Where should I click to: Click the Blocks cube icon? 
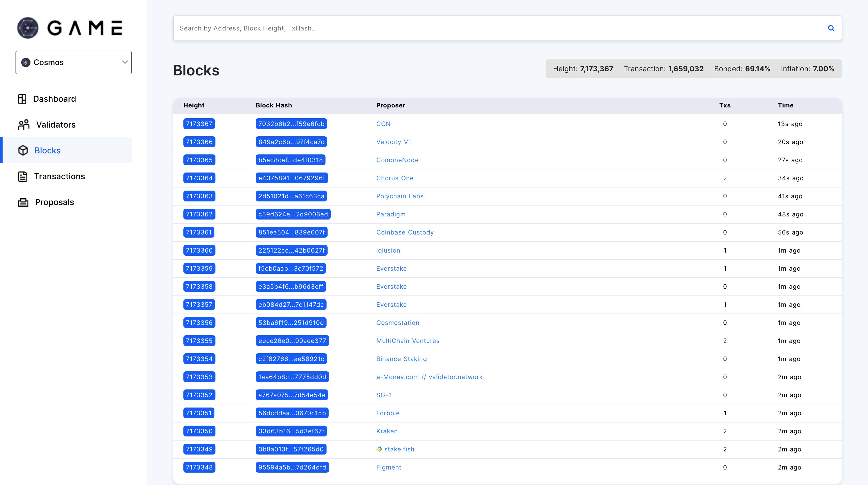tap(23, 151)
